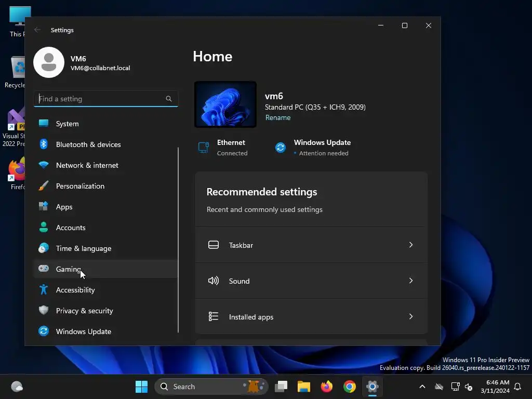Viewport: 532px width, 399px height.
Task: Open the Privacy & security shield icon
Action: (x=44, y=310)
